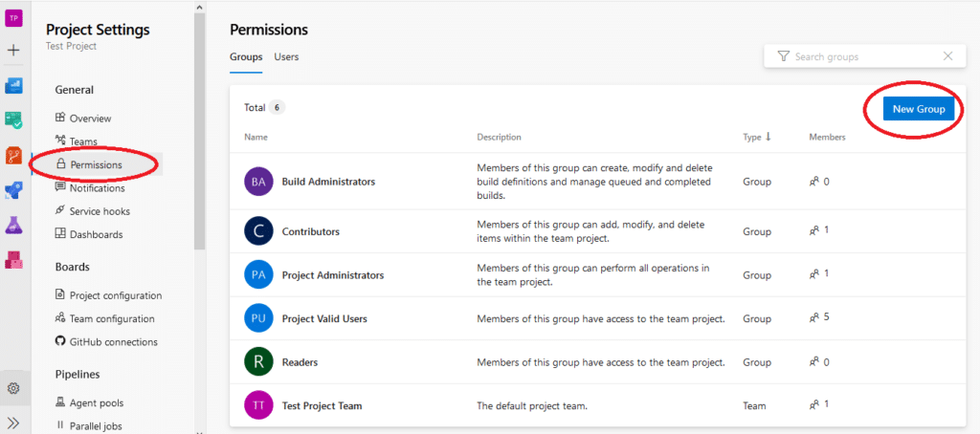Click the Total 6 count badge

tap(278, 107)
